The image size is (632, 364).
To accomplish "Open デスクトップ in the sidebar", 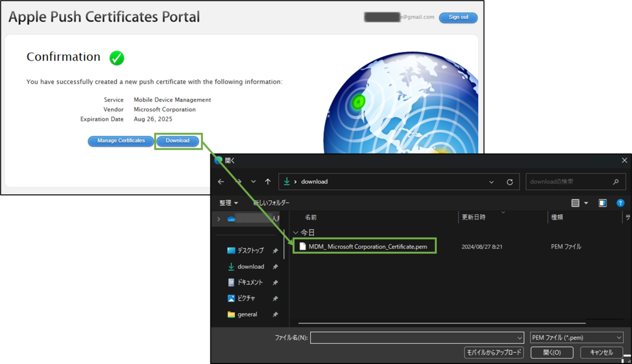I will tap(250, 251).
